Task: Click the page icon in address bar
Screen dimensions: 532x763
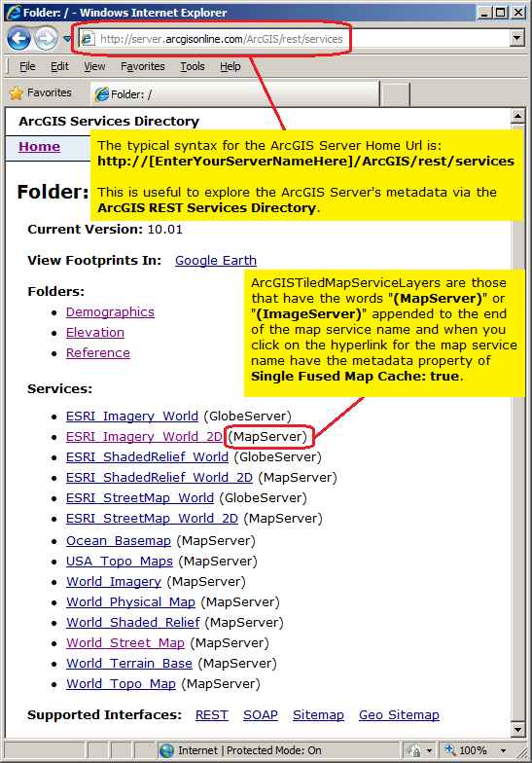Action: tap(88, 39)
